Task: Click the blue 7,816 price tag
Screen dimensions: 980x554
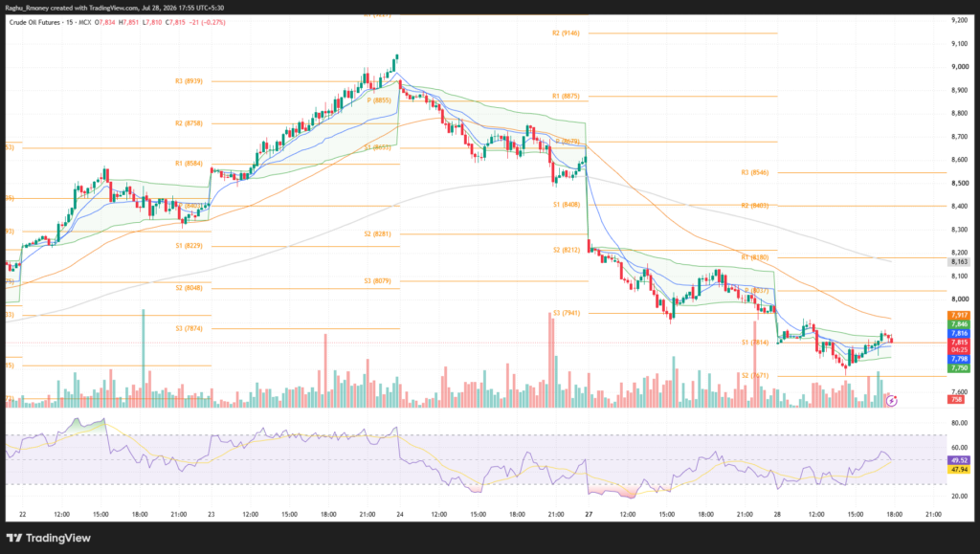Action: [x=959, y=334]
